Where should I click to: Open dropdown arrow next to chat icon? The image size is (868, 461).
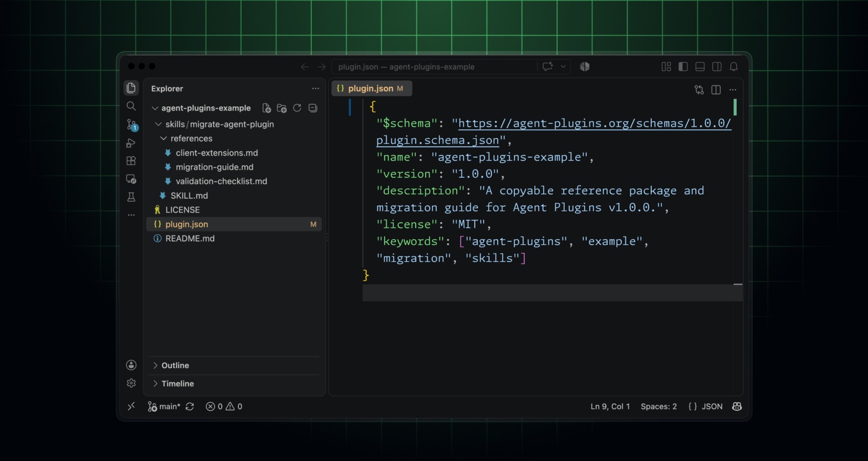[563, 66]
